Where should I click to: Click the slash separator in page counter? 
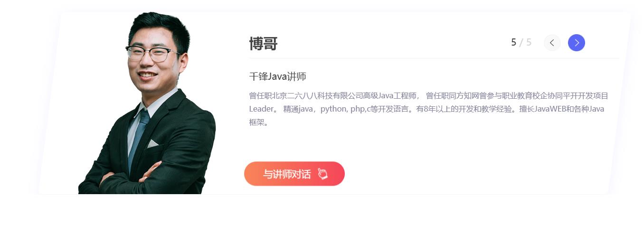click(x=521, y=43)
